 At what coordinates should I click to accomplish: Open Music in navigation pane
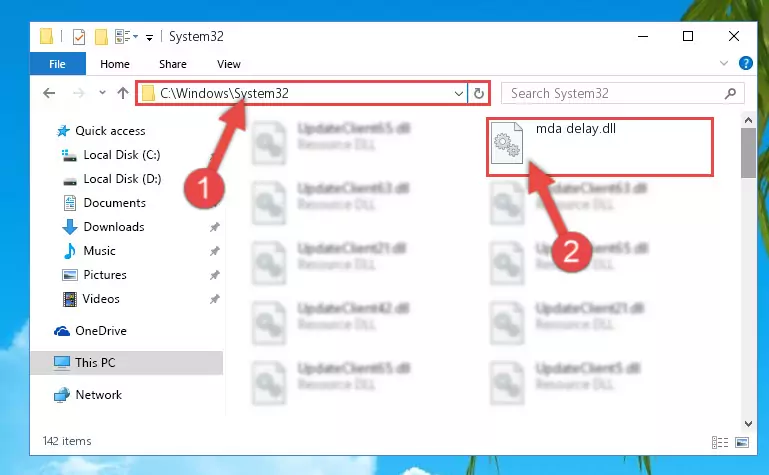99,251
